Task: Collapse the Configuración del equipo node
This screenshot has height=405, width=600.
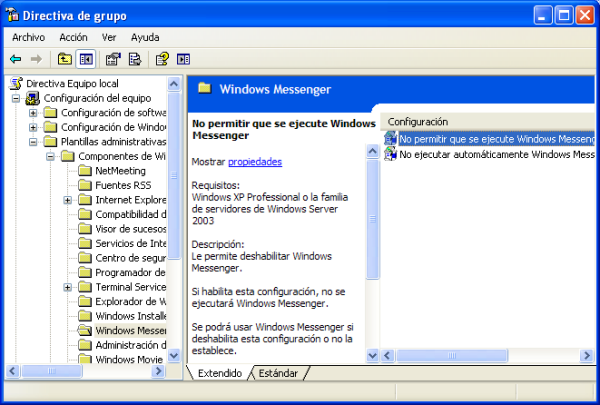Action: (x=17, y=98)
